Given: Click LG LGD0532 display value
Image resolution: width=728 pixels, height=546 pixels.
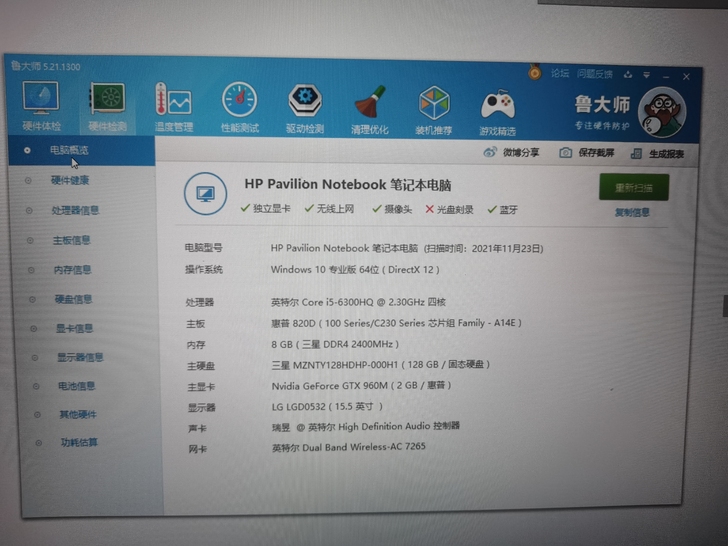Looking at the screenshot, I should (x=327, y=407).
